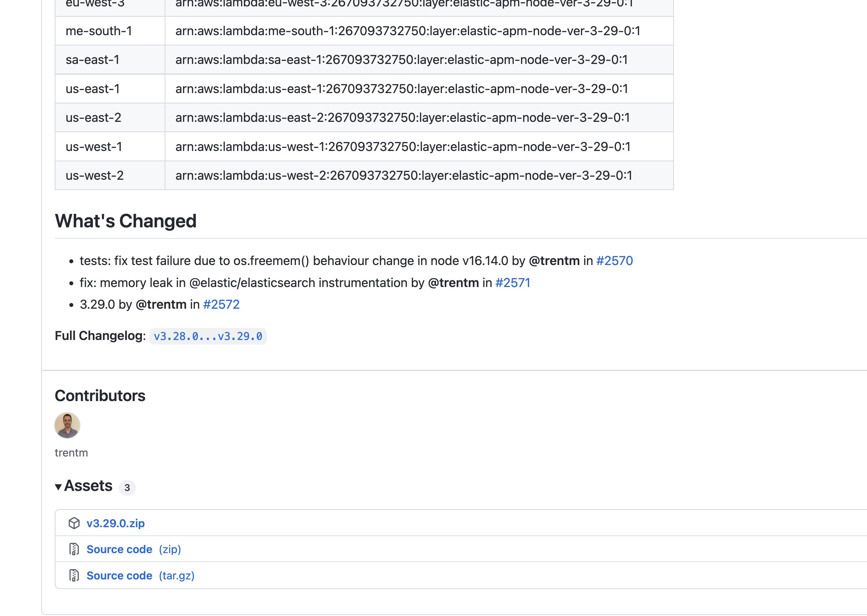867x616 pixels.
Task: Click the us-west-2 region cell
Action: [95, 175]
